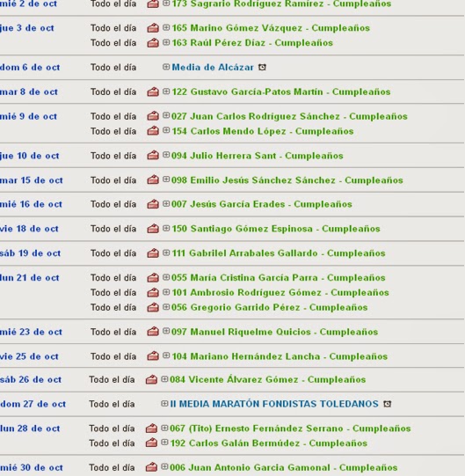Click cake icon for Juan Antonio Garcia Gamonal
Screen dimensions: 465x476
pyautogui.click(x=151, y=467)
